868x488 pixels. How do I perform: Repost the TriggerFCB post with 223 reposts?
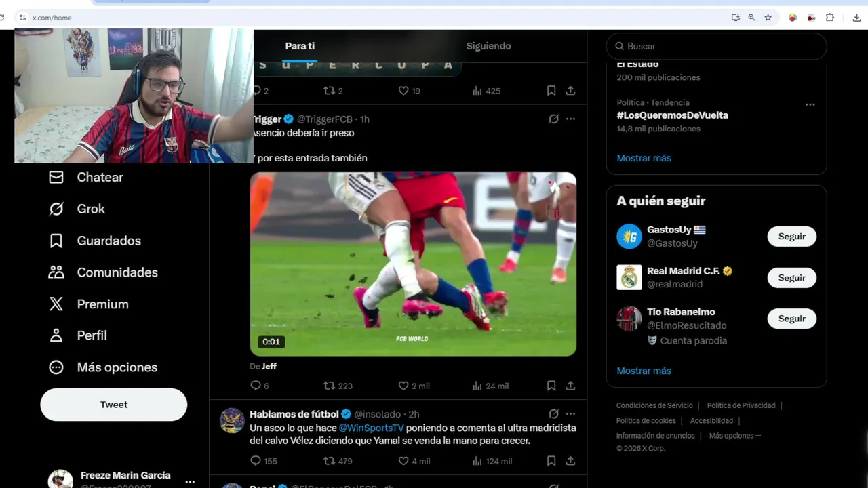[x=338, y=386]
